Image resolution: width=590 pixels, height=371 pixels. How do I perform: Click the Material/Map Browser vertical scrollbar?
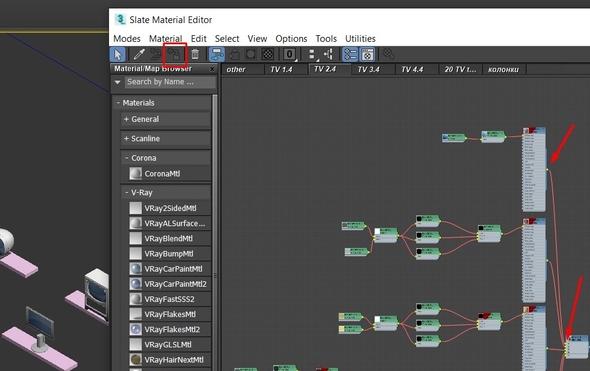click(x=215, y=233)
